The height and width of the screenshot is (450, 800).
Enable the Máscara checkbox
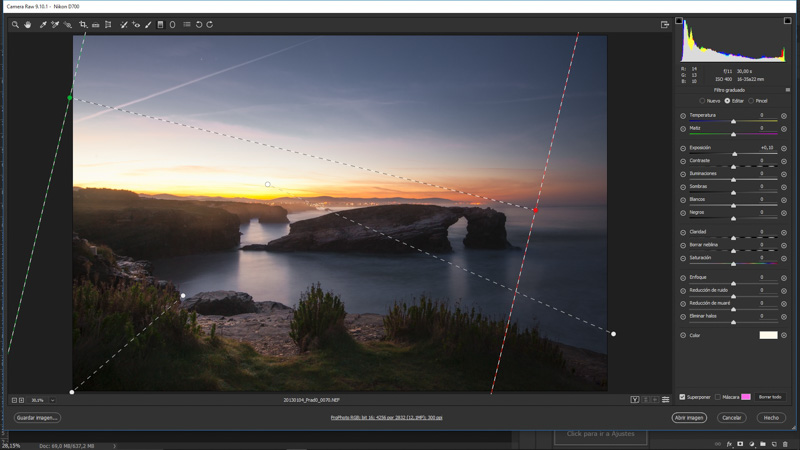tap(717, 397)
